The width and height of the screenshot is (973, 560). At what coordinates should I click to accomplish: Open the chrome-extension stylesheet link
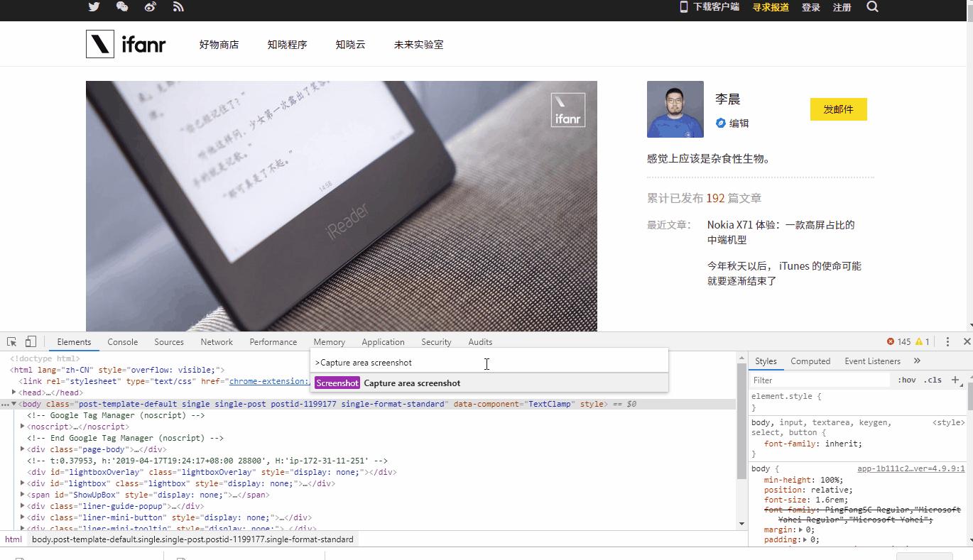point(268,381)
